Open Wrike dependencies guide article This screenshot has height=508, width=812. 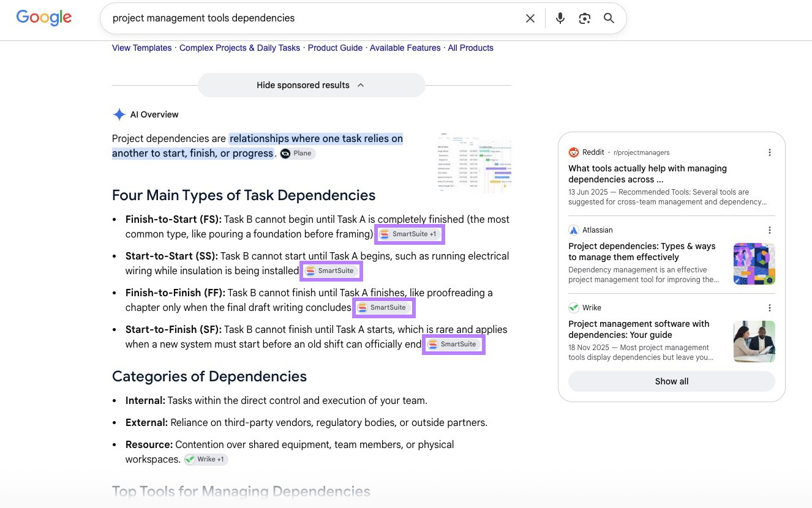point(639,329)
